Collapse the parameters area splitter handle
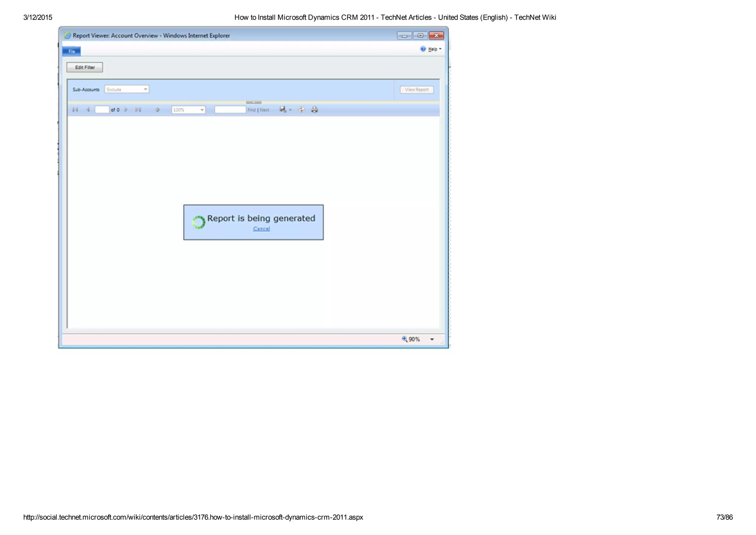Image resolution: width=756 pixels, height=535 pixels. [254, 102]
